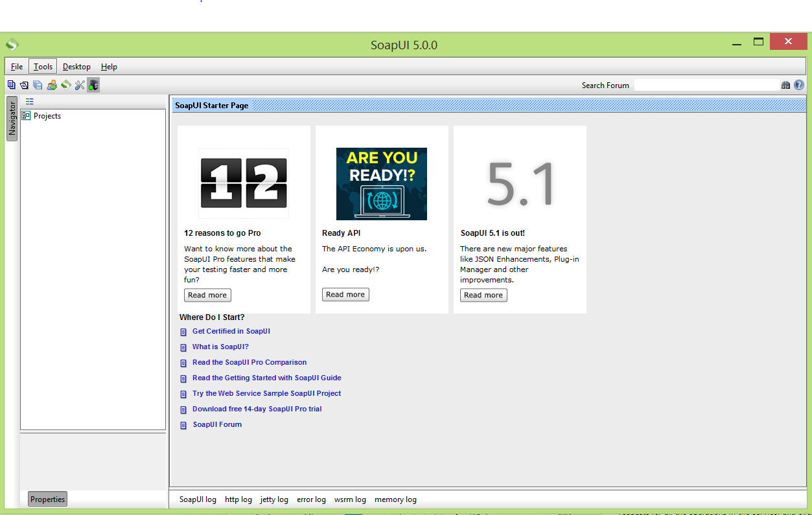812x515 pixels.
Task: Open SoapUI Preferences with the tools icon
Action: point(79,84)
